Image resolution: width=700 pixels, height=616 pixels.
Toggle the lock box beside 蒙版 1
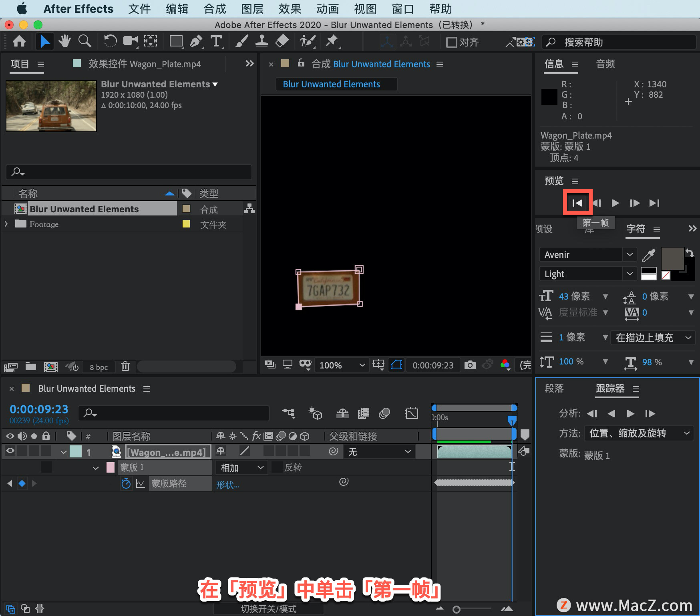click(x=46, y=467)
